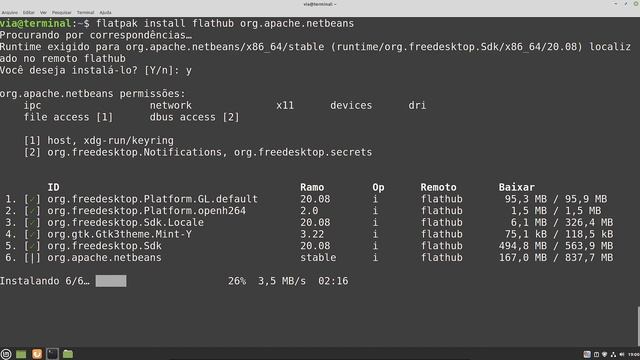Open the Ajuda menu
The image size is (640, 360).
105,13
